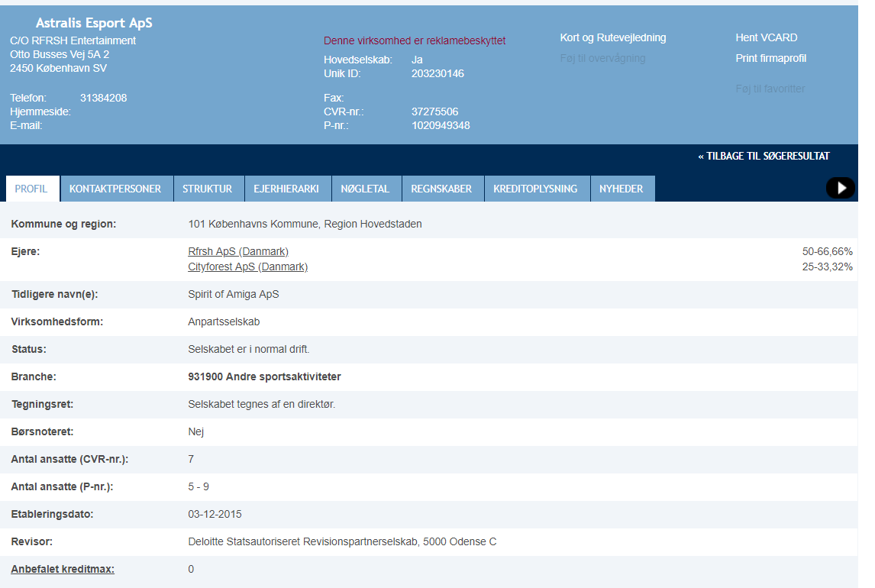Return via Tilbage til søgeresultat link
This screenshot has width=875, height=588.
(x=764, y=157)
